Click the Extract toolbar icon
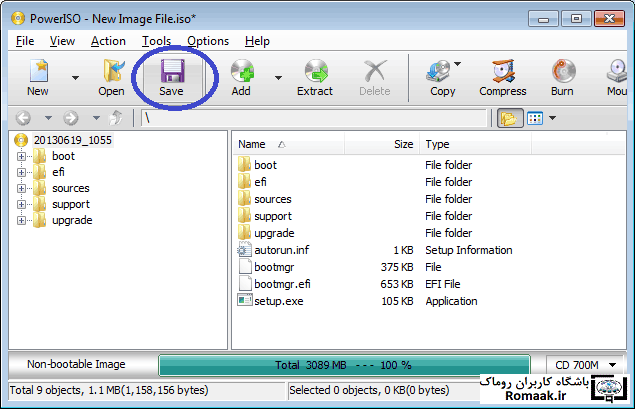The width and height of the screenshot is (635, 409). click(x=316, y=71)
